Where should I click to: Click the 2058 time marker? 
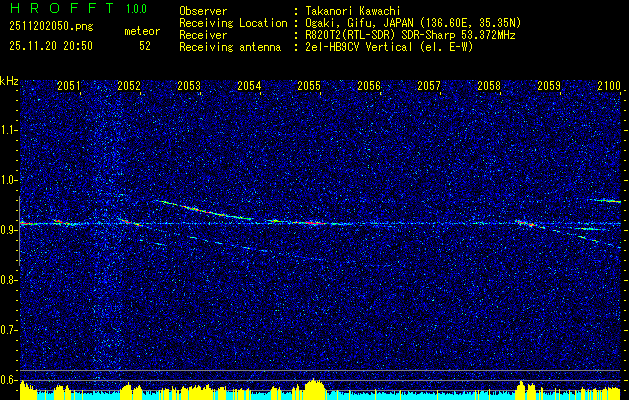489,85
